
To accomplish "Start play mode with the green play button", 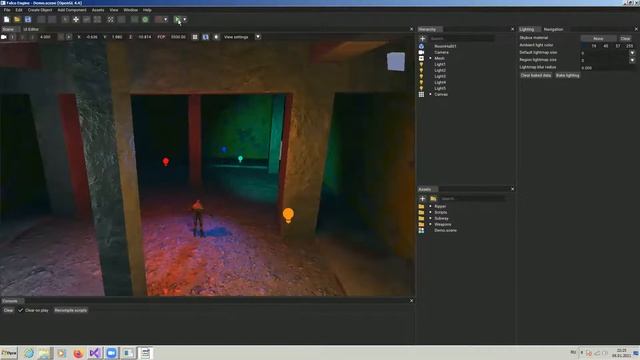I will click(x=177, y=19).
